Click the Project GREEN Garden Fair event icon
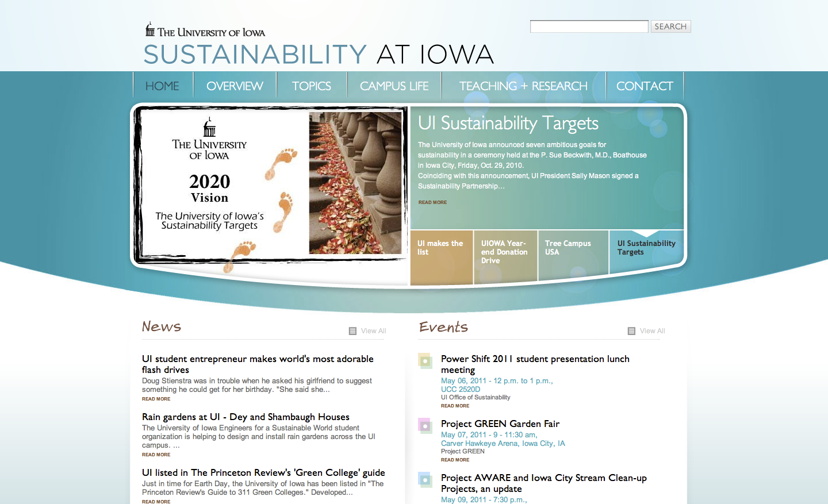The width and height of the screenshot is (828, 504). tap(425, 426)
